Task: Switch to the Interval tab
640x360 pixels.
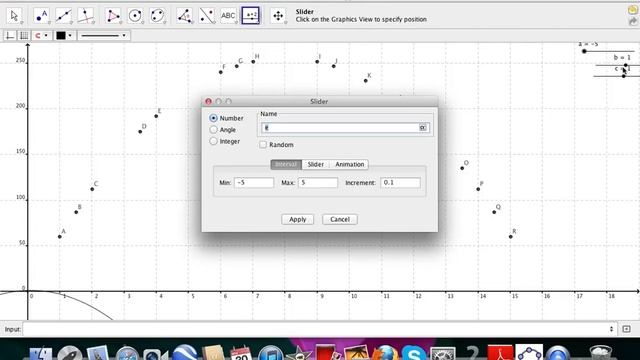Action: (286, 164)
